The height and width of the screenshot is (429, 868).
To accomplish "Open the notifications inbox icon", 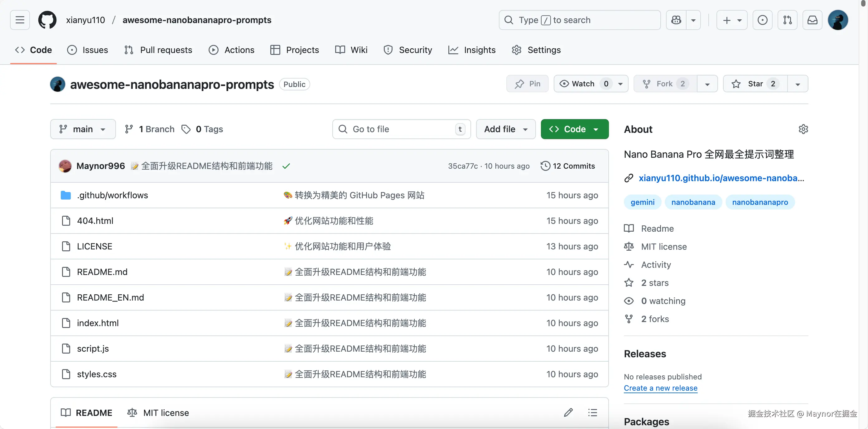I will pos(812,20).
